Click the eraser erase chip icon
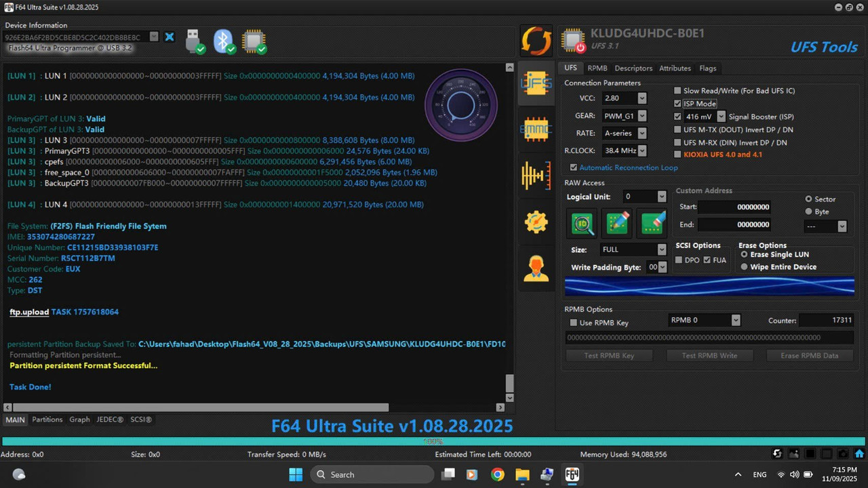 tap(653, 223)
